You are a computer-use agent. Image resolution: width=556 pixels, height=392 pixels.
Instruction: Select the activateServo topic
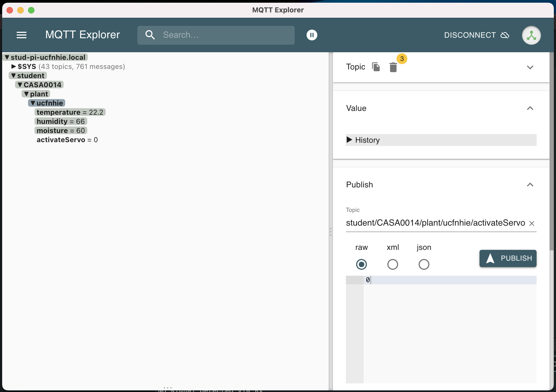coord(61,140)
